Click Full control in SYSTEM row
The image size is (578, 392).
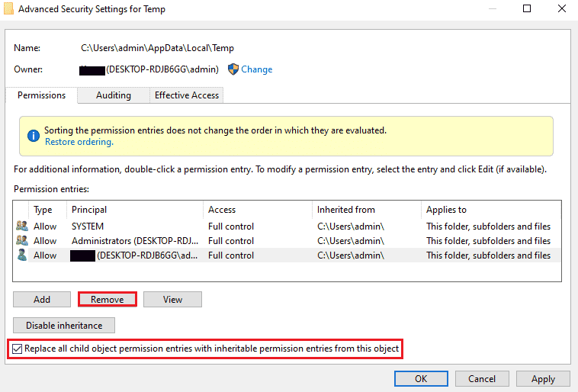[231, 226]
